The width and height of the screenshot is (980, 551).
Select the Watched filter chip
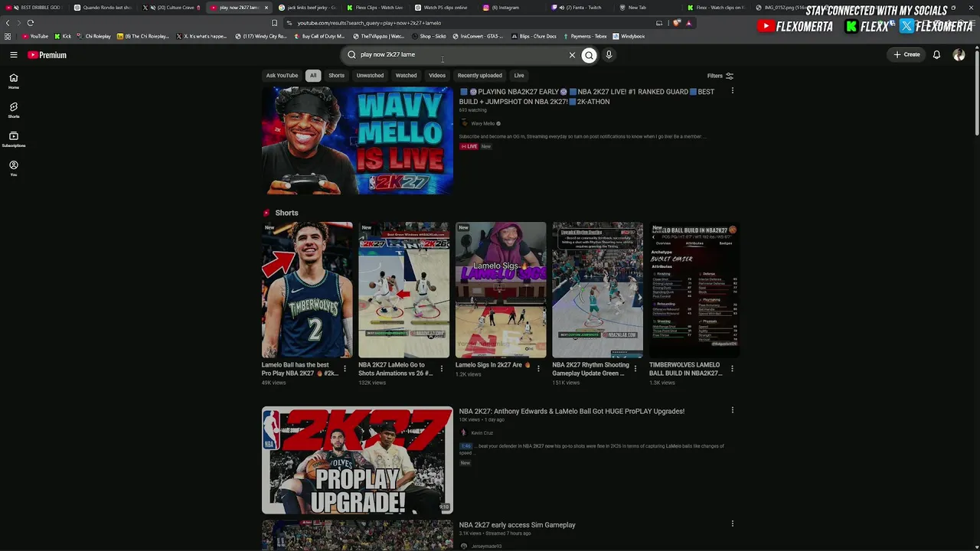[406, 76]
